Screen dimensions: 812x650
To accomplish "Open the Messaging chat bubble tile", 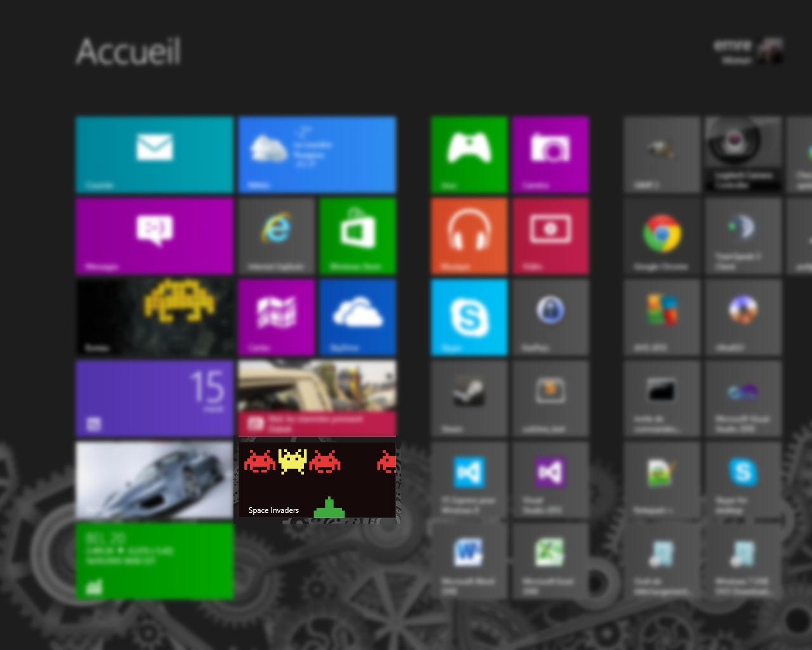I will [x=155, y=235].
